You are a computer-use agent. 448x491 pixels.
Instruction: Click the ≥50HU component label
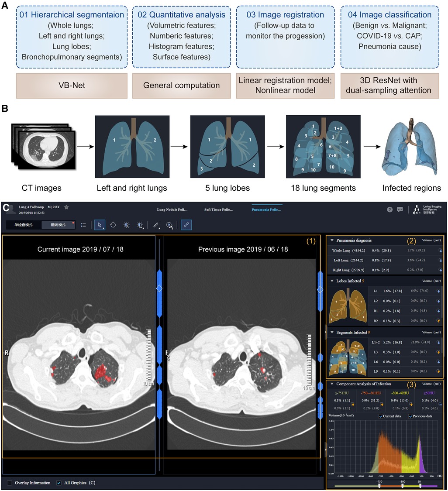(x=429, y=393)
